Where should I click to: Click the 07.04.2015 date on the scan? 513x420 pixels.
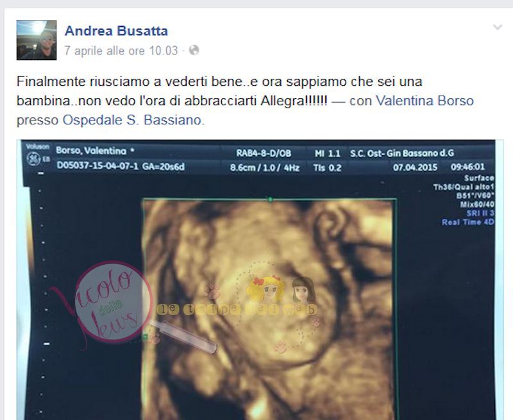coord(415,167)
